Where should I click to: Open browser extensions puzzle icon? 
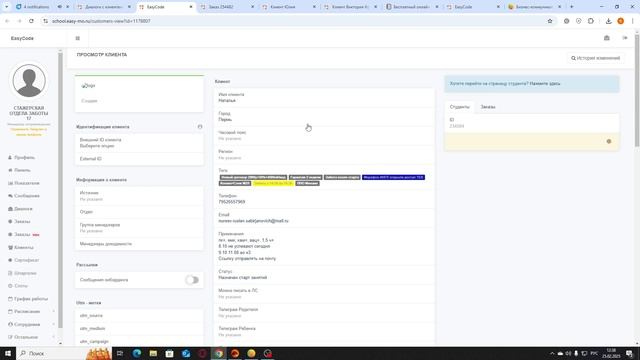coord(591,21)
